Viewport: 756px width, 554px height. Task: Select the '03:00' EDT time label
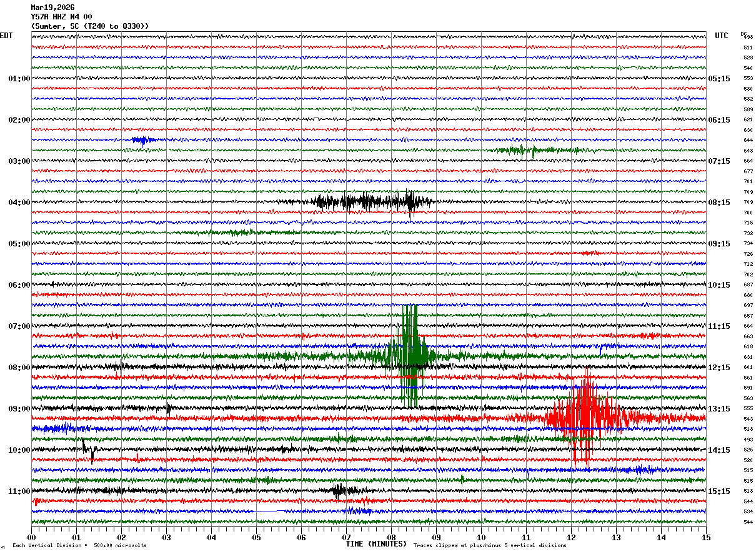(x=19, y=161)
